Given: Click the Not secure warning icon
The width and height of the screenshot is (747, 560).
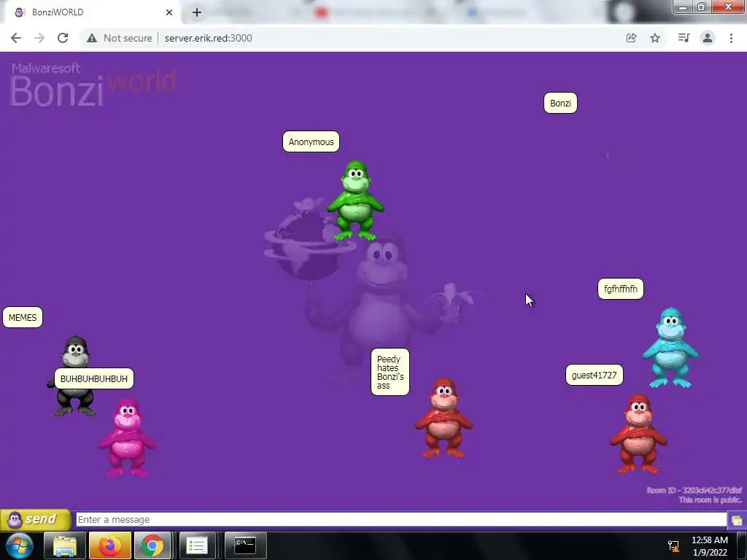Looking at the screenshot, I should [92, 38].
